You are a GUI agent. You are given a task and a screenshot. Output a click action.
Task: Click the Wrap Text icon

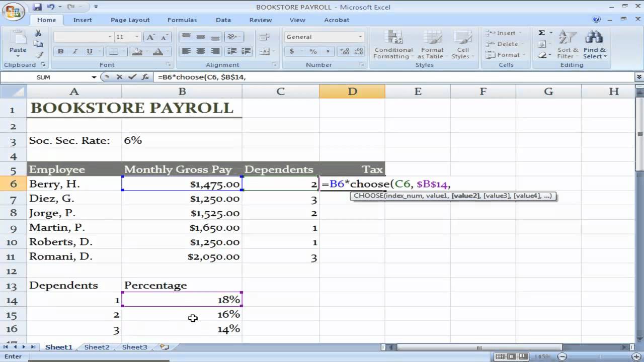click(265, 37)
